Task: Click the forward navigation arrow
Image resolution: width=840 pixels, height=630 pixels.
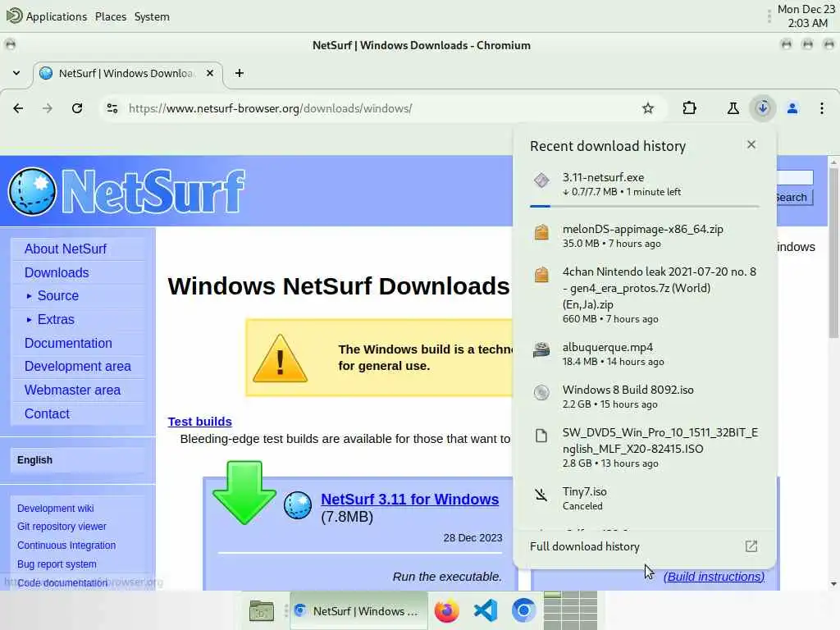Action: [48, 108]
